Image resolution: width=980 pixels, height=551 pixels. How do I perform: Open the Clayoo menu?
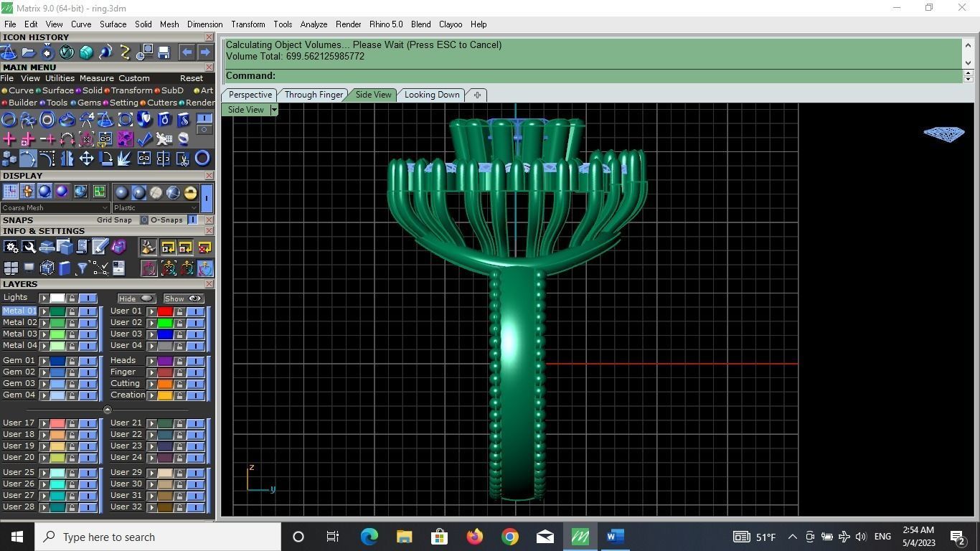(451, 24)
